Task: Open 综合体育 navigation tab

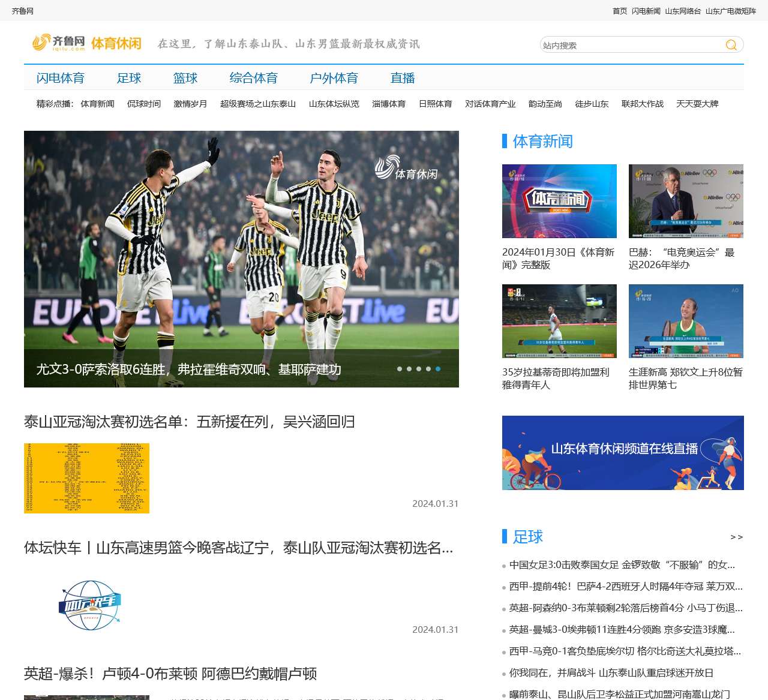Action: (254, 78)
